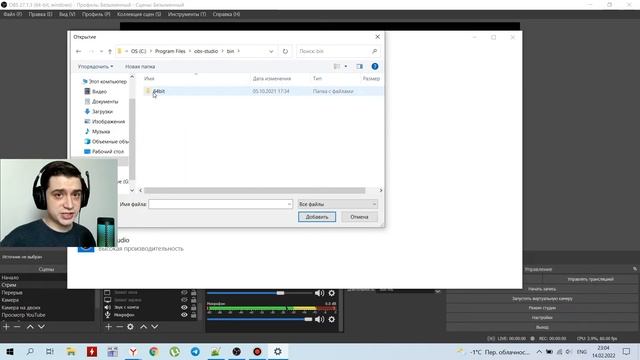
Task: Open OBS Настройки button
Action: [x=542, y=318]
